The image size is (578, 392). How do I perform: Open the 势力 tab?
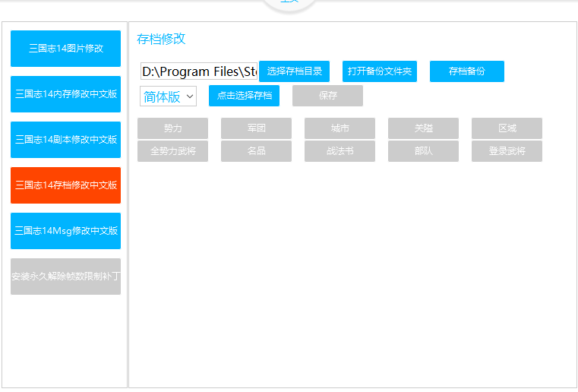pos(173,128)
